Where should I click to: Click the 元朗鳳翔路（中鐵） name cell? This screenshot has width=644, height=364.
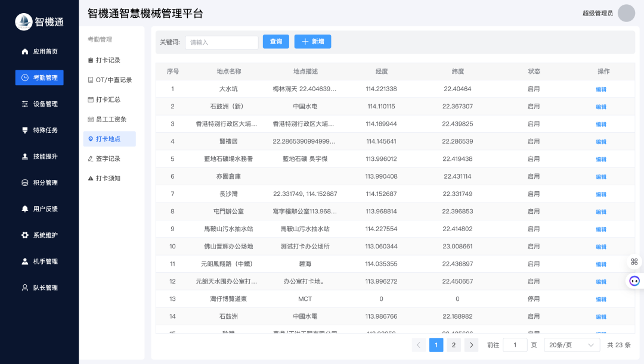[x=227, y=264]
